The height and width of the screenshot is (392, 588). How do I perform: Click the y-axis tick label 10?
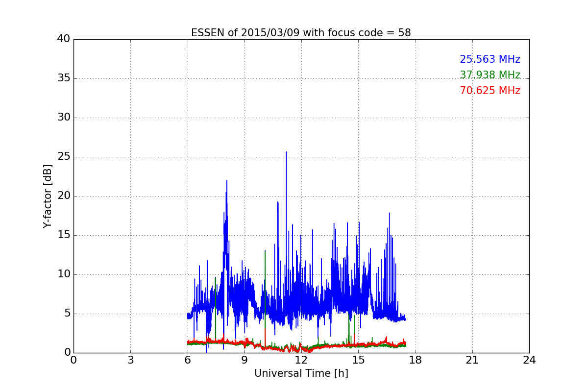point(64,274)
